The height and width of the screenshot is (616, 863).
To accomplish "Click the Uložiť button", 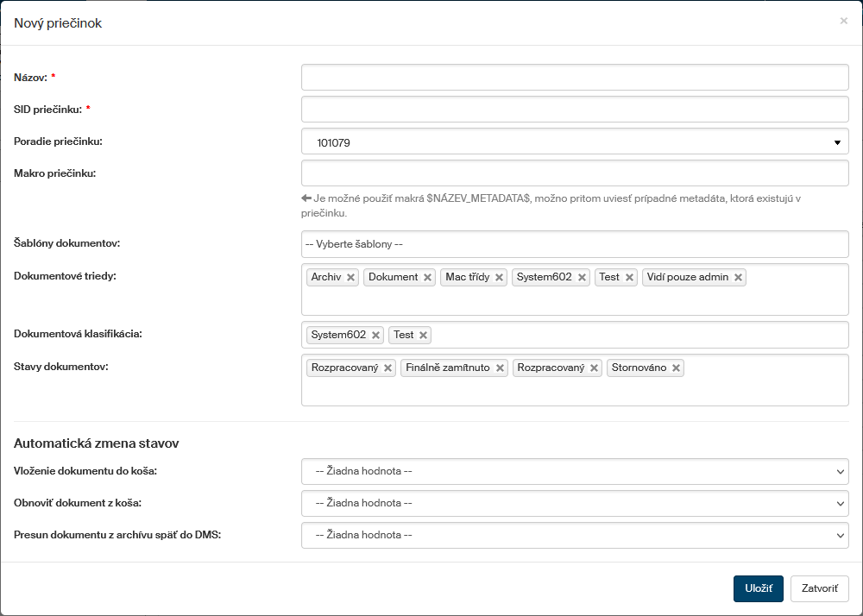I will [x=758, y=588].
